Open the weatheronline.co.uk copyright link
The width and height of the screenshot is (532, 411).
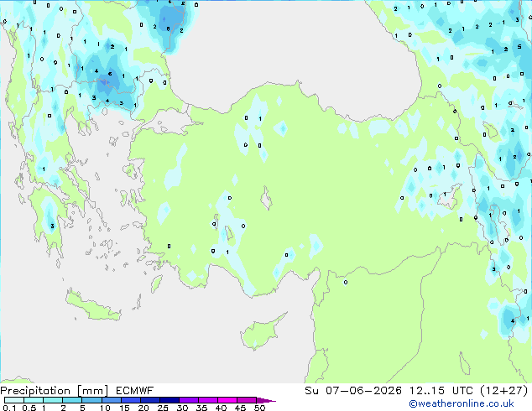coord(462,403)
